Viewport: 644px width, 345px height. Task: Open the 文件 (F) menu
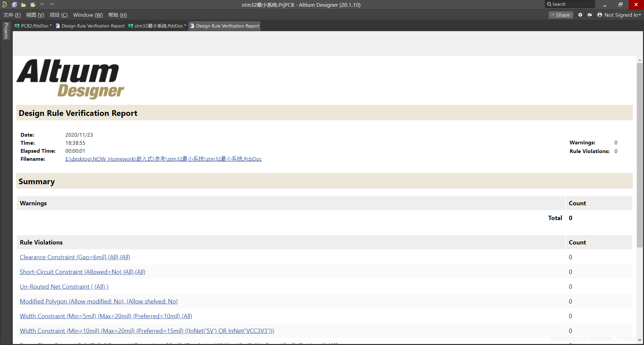pos(12,15)
